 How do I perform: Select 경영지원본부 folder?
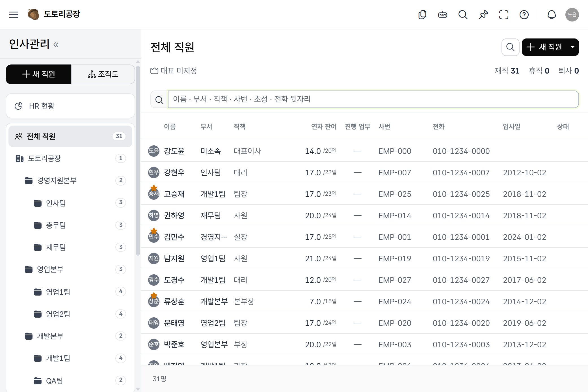click(70, 180)
